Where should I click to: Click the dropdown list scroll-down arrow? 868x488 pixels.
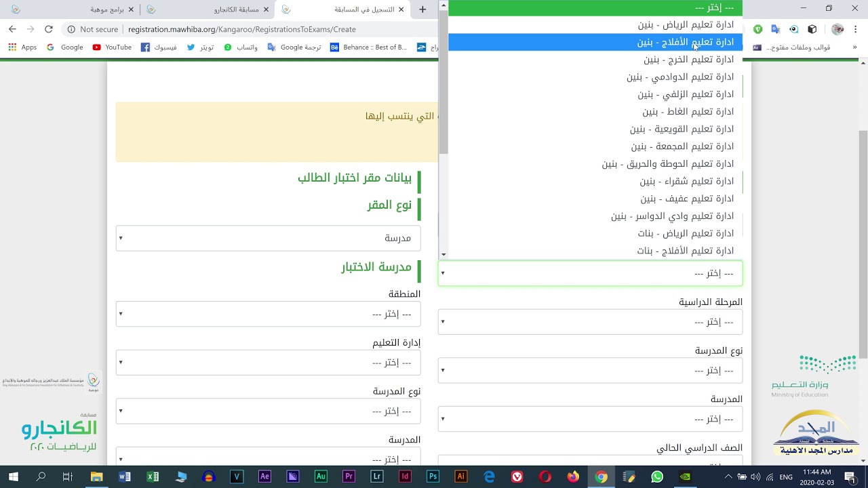pos(443,255)
